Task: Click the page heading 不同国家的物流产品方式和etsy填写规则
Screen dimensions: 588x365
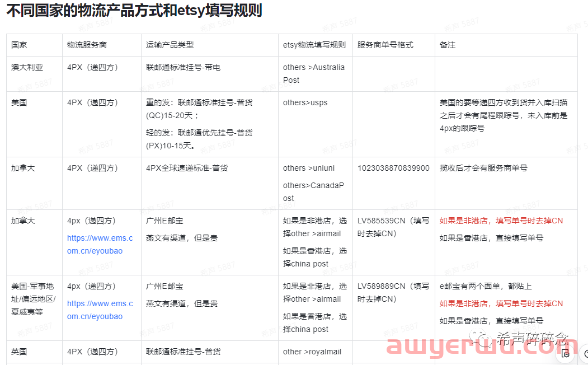Action: click(134, 11)
